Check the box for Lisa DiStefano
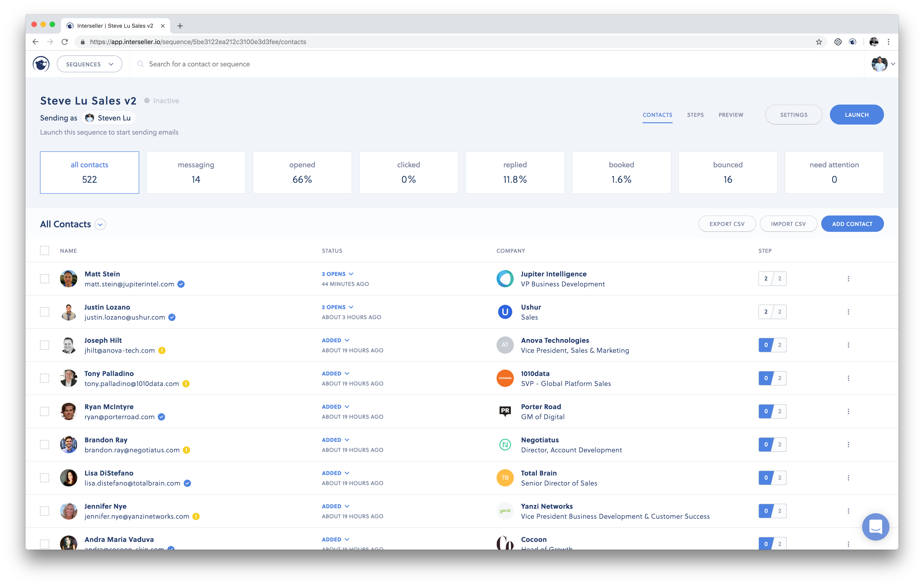 click(x=45, y=478)
